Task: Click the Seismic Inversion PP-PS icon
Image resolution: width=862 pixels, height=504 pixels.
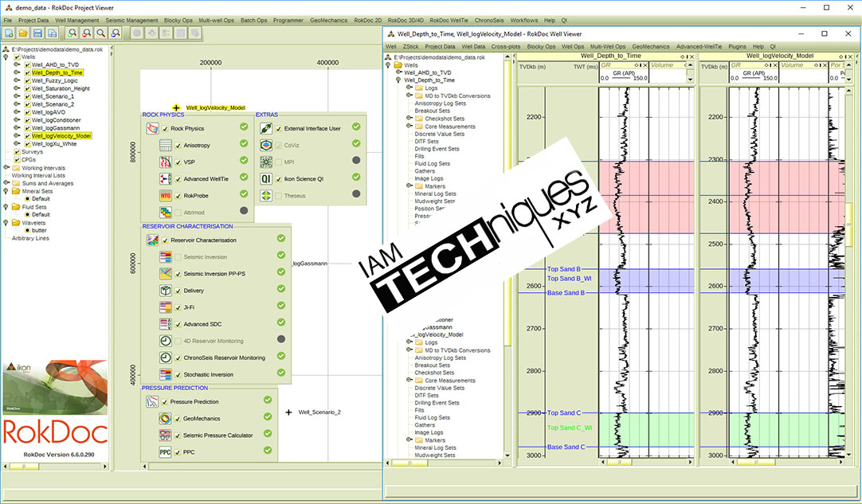Action: click(166, 274)
